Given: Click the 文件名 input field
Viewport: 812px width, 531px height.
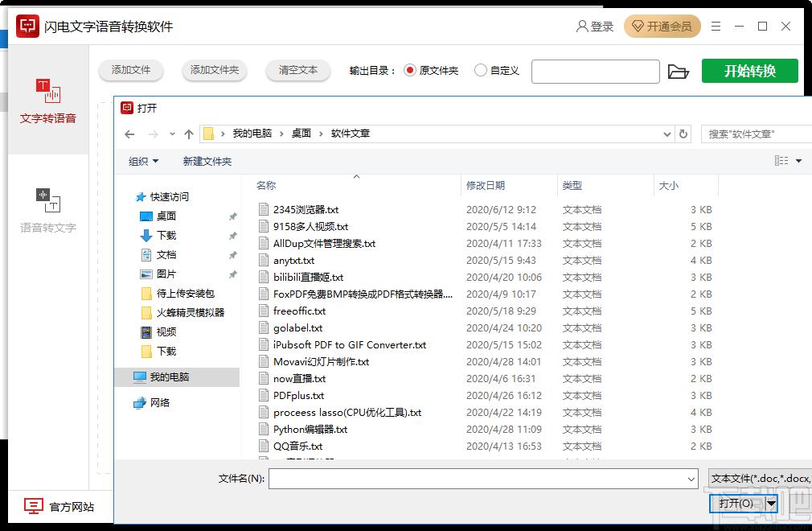Looking at the screenshot, I should point(477,480).
